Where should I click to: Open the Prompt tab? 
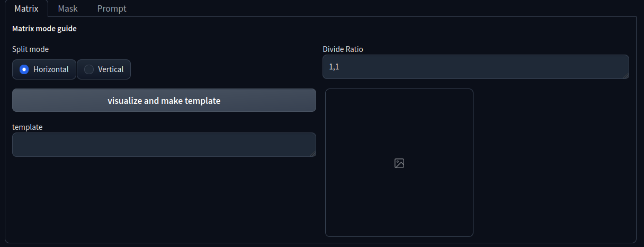pos(112,8)
